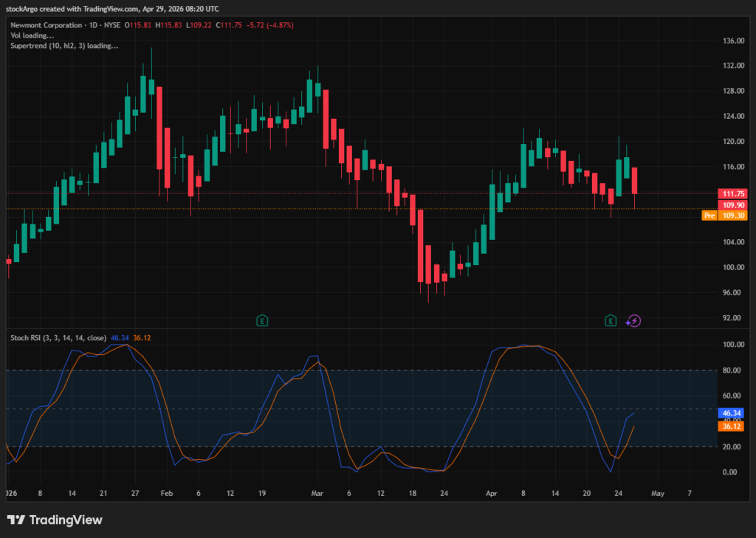756x538 pixels.
Task: Click the May label on time axis
Action: pyautogui.click(x=658, y=494)
